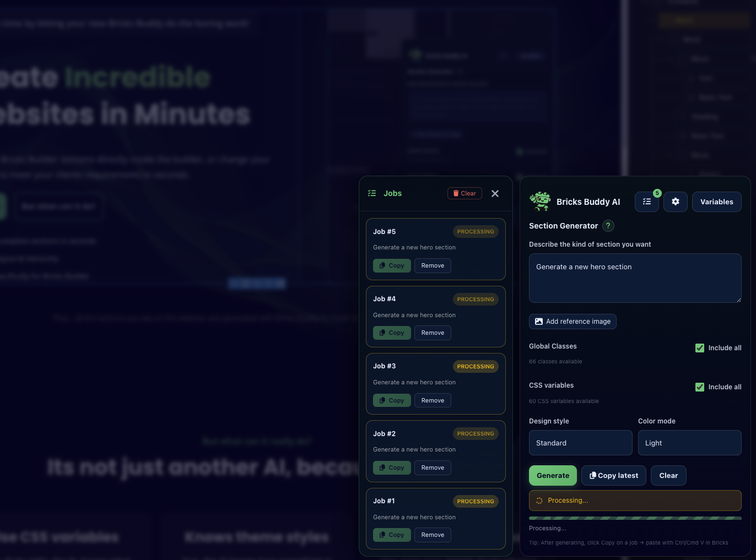Close the Jobs panel with the X
This screenshot has width=756, height=560.
[495, 193]
